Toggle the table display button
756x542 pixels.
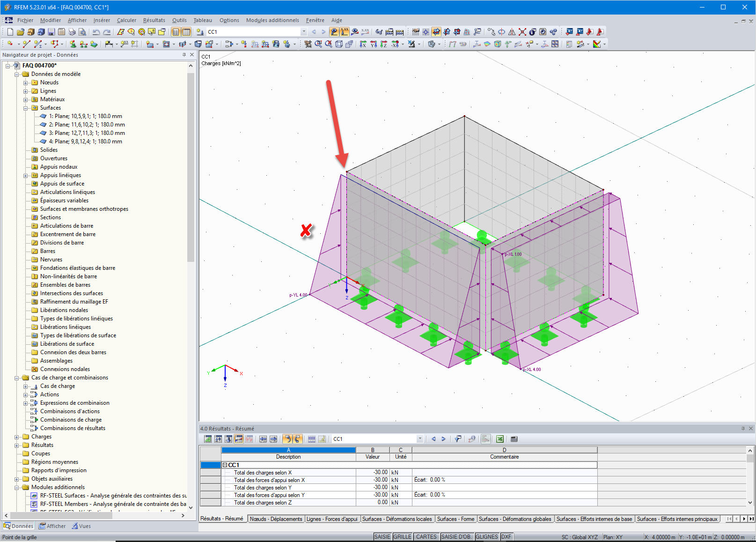coord(186,32)
